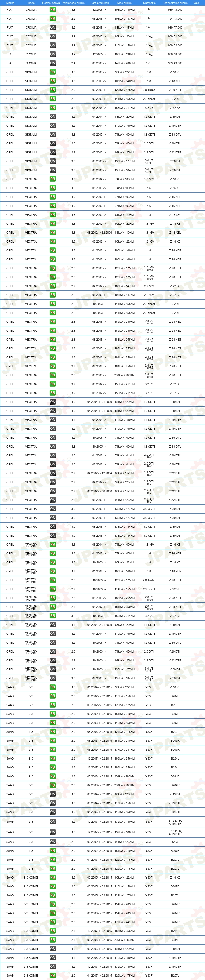Click the 'Rodzaj paliwa' column header
The width and height of the screenshot is (205, 980).
click(51, 3)
